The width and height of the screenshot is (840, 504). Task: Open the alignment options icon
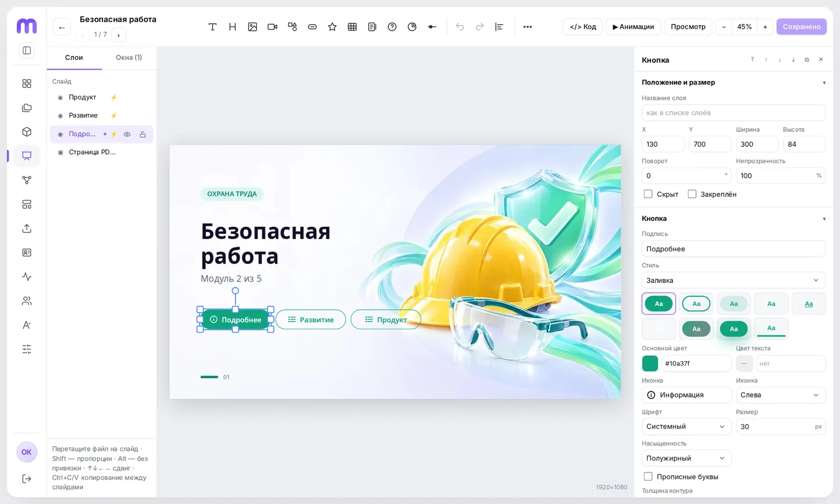[x=499, y=27]
